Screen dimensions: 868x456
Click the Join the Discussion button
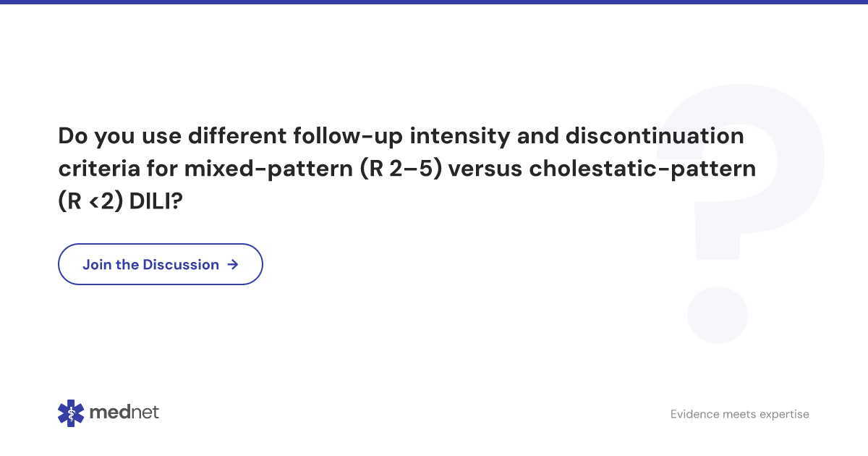pyautogui.click(x=160, y=264)
